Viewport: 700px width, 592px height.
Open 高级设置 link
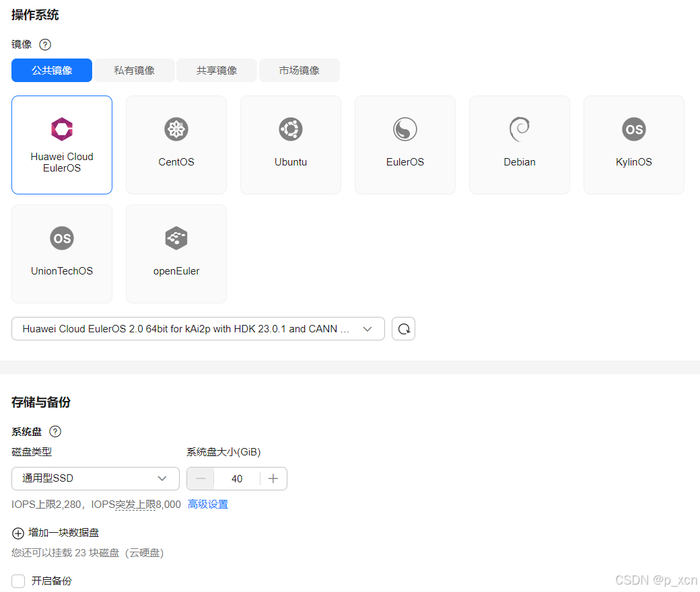click(x=208, y=504)
